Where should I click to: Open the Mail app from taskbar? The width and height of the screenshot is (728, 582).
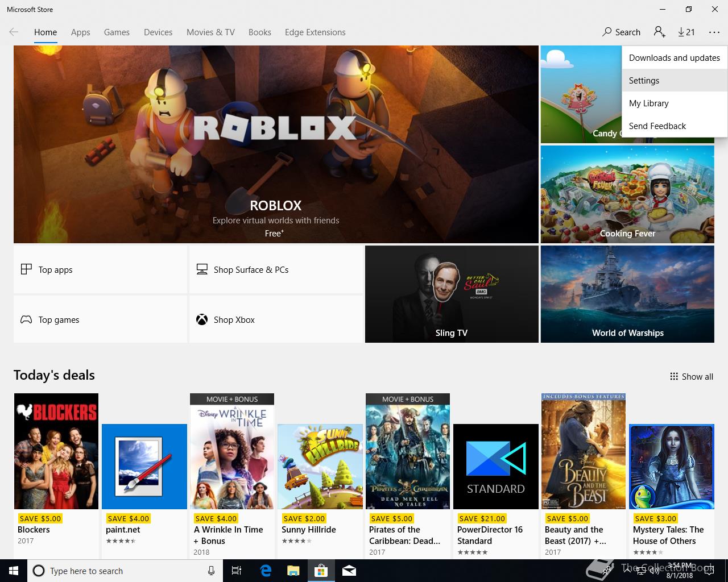click(349, 571)
